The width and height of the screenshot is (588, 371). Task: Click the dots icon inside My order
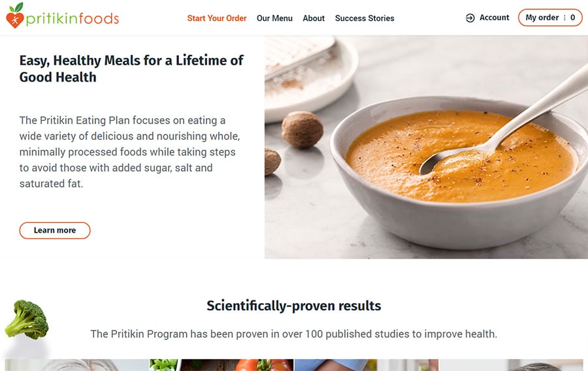(x=565, y=18)
